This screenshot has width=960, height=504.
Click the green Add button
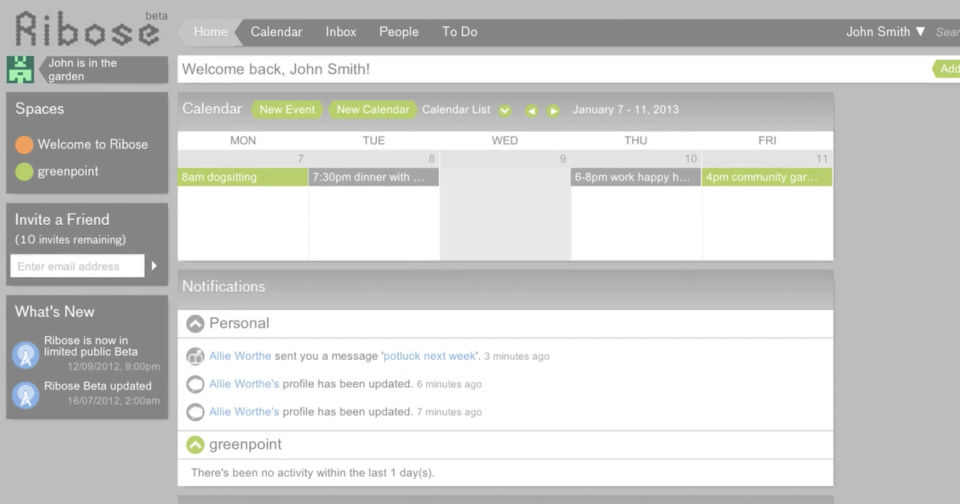point(947,69)
